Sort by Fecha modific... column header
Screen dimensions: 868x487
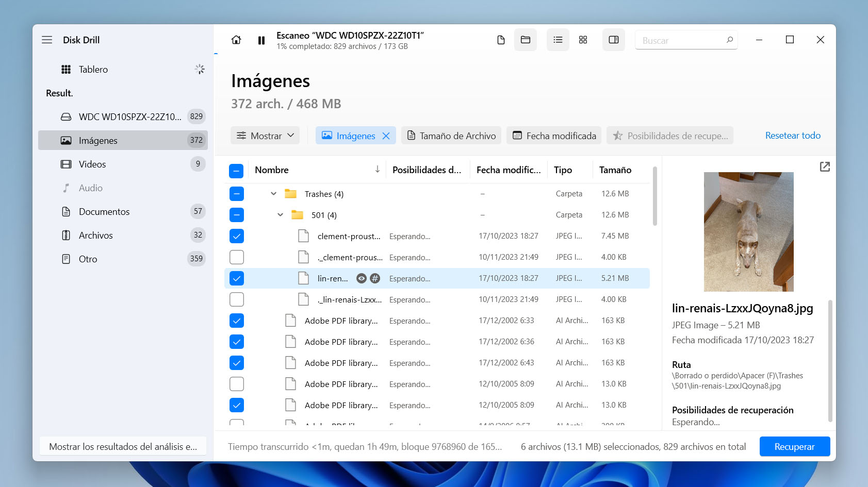(509, 170)
